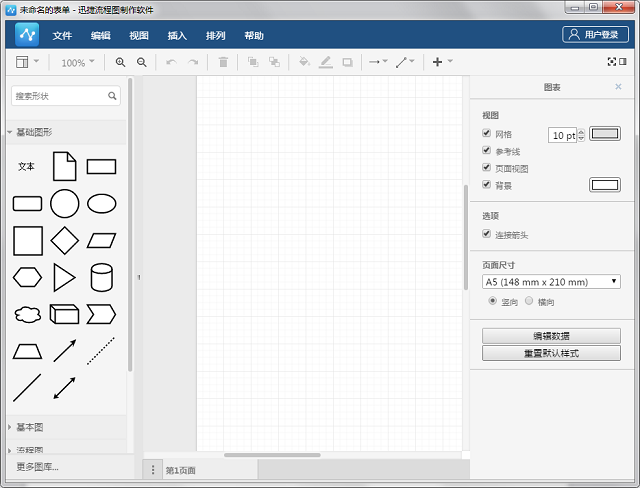
Task: Expand the 基本图 shape category
Action: [29, 427]
